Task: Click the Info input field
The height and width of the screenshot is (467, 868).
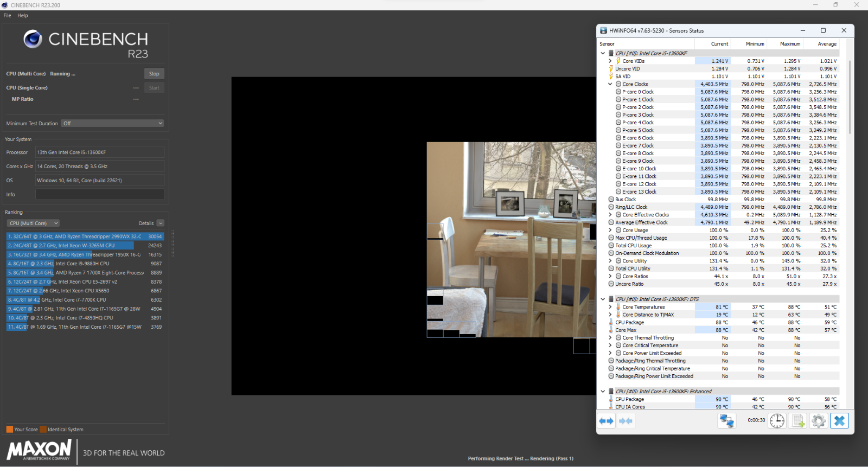Action: [x=100, y=194]
